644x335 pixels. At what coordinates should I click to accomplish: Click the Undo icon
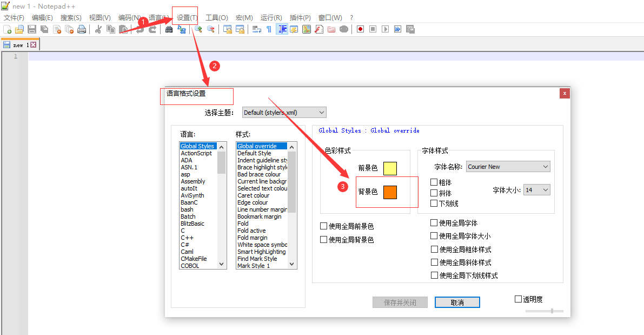pos(140,29)
